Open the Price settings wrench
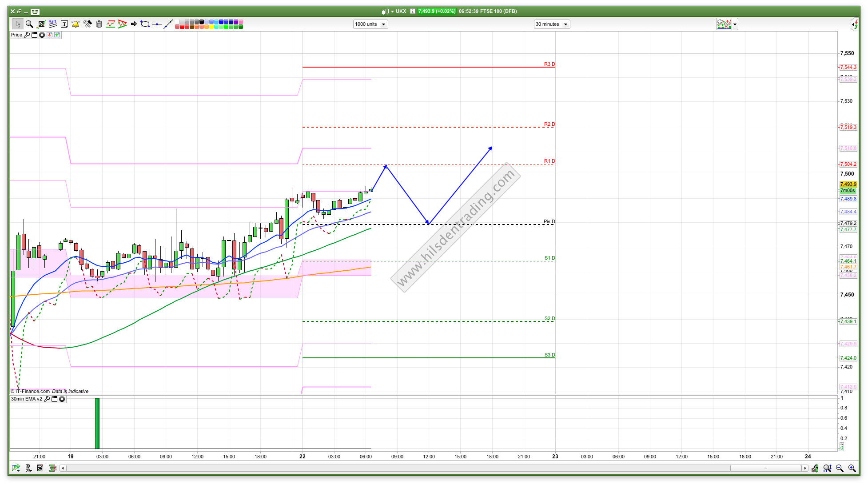Image resolution: width=868 pixels, height=485 pixels. coord(27,35)
